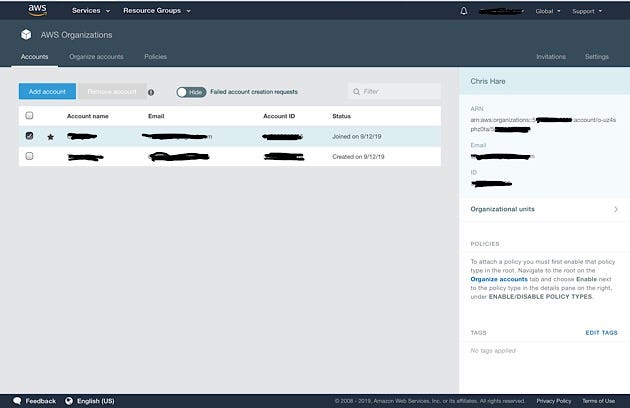This screenshot has height=408, width=630.
Task: Follow the Organize accounts link in Policies
Action: pos(499,279)
